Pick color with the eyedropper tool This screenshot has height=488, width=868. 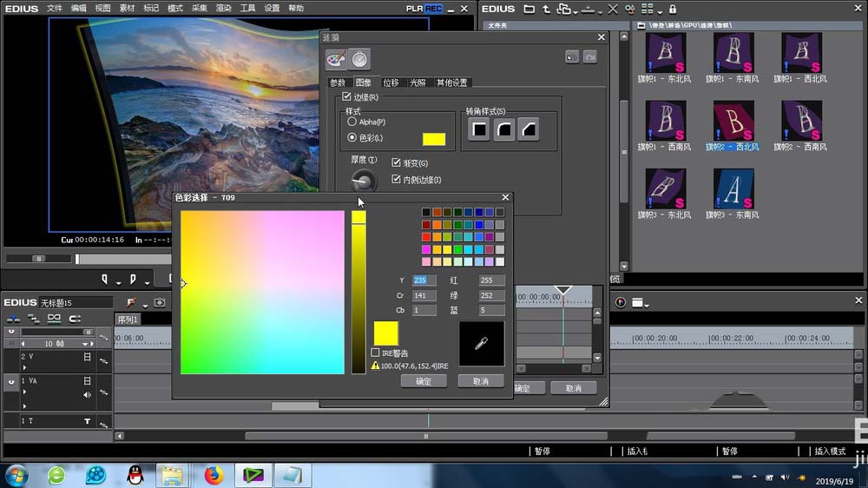coord(481,344)
